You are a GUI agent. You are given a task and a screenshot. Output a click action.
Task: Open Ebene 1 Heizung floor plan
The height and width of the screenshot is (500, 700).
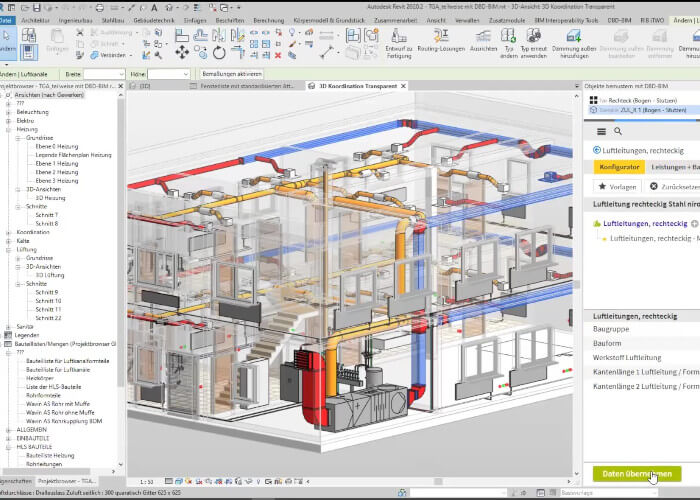click(x=57, y=164)
